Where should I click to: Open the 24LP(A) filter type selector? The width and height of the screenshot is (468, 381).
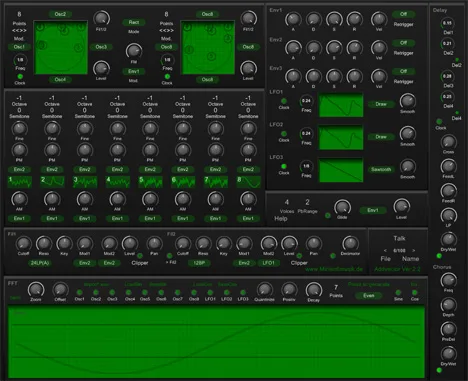pyautogui.click(x=40, y=263)
